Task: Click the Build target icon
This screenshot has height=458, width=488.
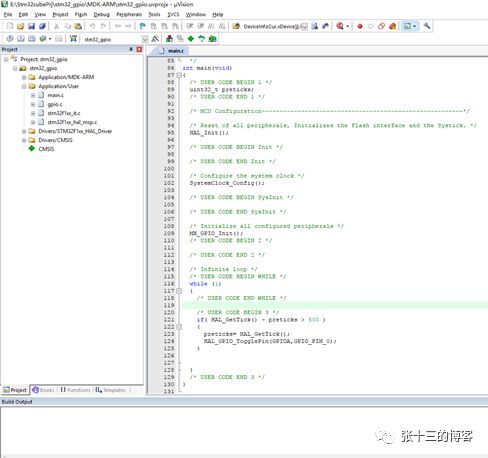Action: [x=21, y=39]
